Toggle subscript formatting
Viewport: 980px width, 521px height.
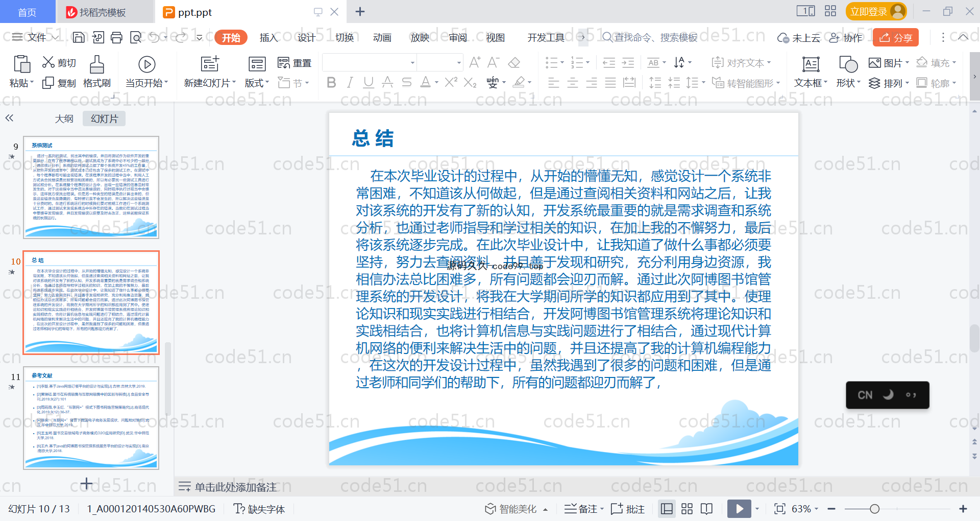[x=470, y=82]
